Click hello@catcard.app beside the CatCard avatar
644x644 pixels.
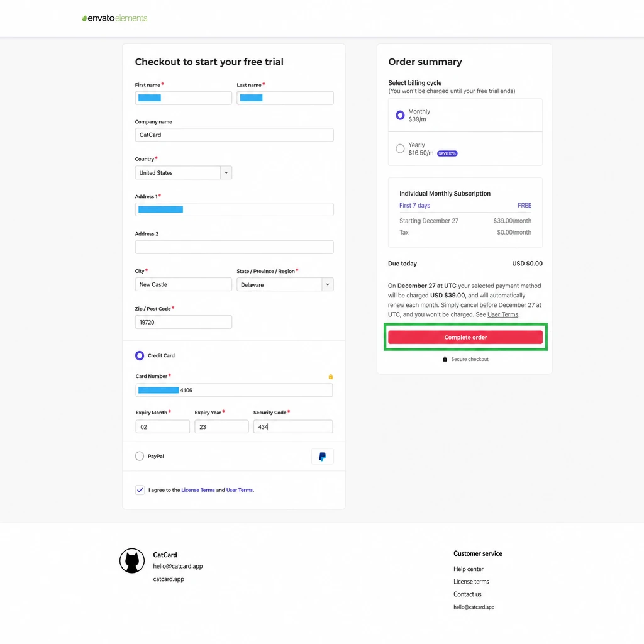coord(178,566)
